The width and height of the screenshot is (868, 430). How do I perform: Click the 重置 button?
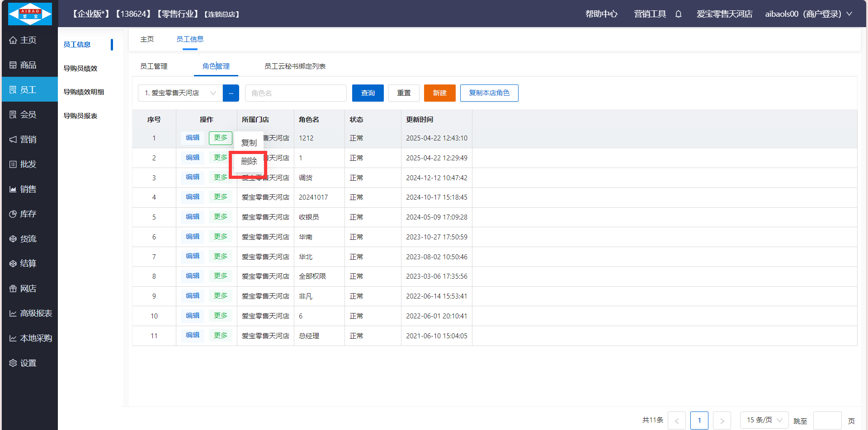click(x=404, y=93)
